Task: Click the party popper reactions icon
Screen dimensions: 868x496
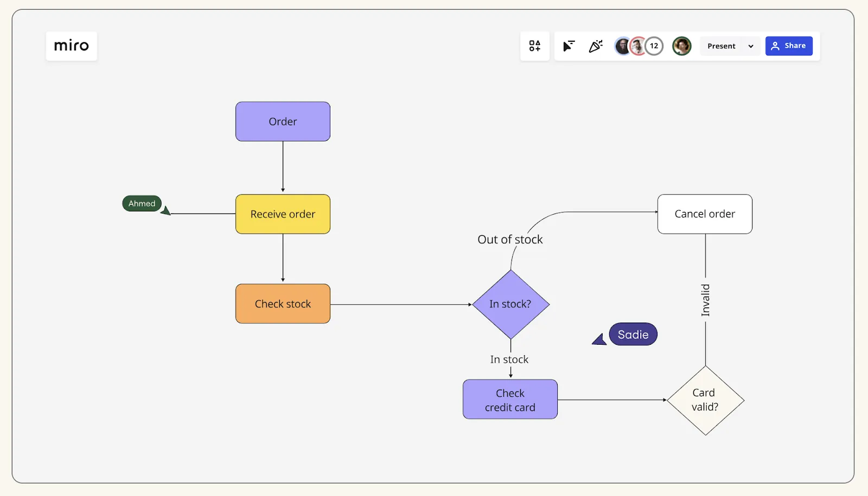Action: tap(596, 46)
